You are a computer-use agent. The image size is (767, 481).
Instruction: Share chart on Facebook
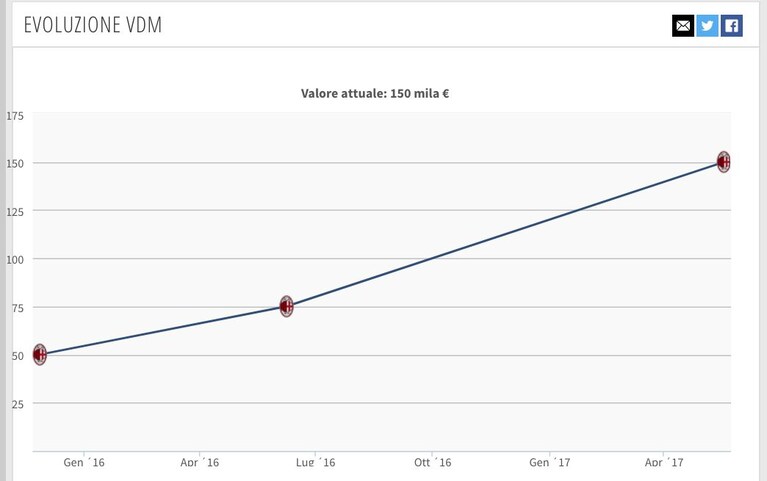pyautogui.click(x=732, y=26)
